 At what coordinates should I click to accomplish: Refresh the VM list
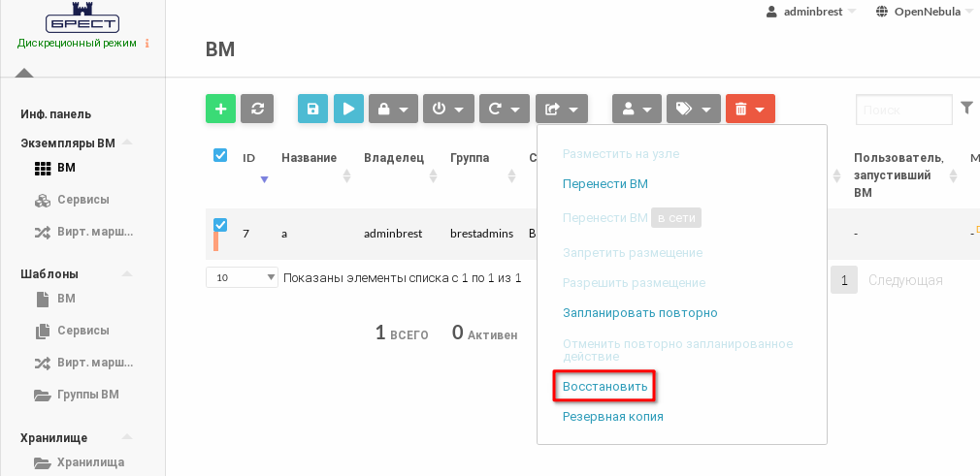257,109
